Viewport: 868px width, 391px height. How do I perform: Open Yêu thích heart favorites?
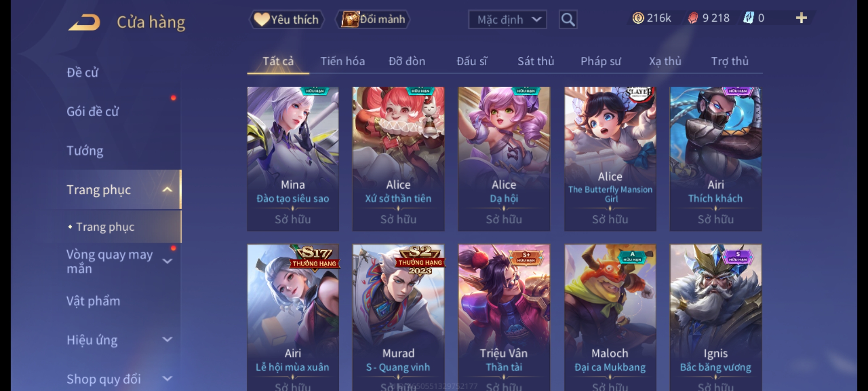[286, 20]
